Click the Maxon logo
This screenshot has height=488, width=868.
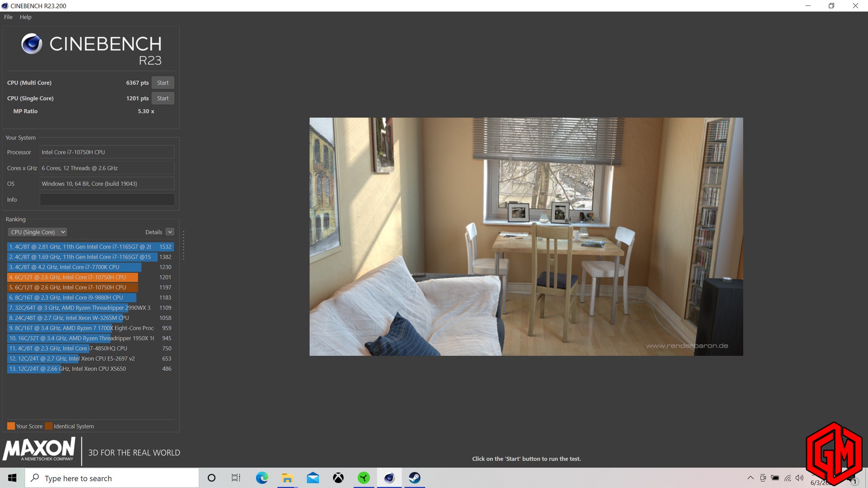tap(39, 450)
